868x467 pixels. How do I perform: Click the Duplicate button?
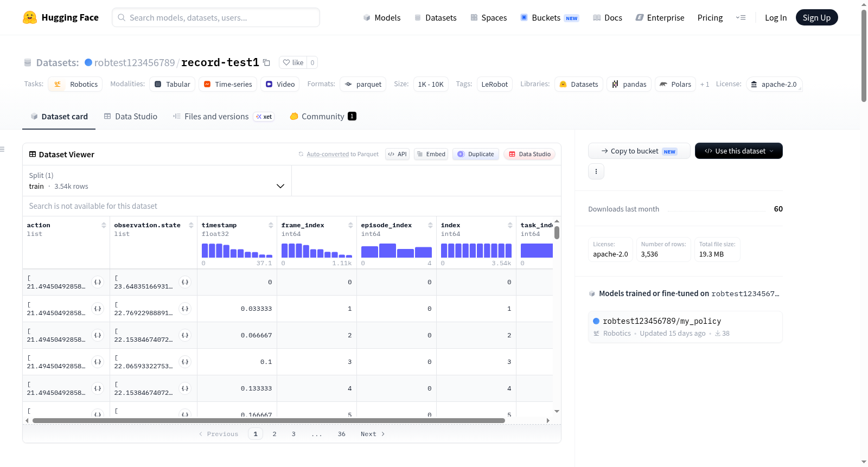[476, 154]
